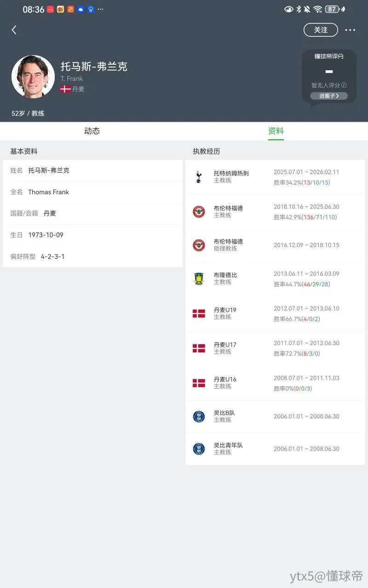Tap the back arrow icon
This screenshot has height=588, width=368.
[x=14, y=30]
